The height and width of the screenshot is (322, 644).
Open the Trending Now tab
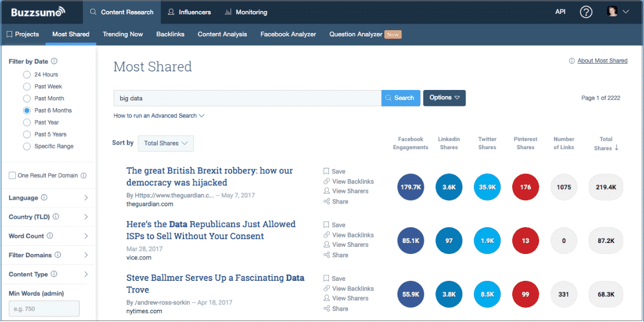pos(123,34)
